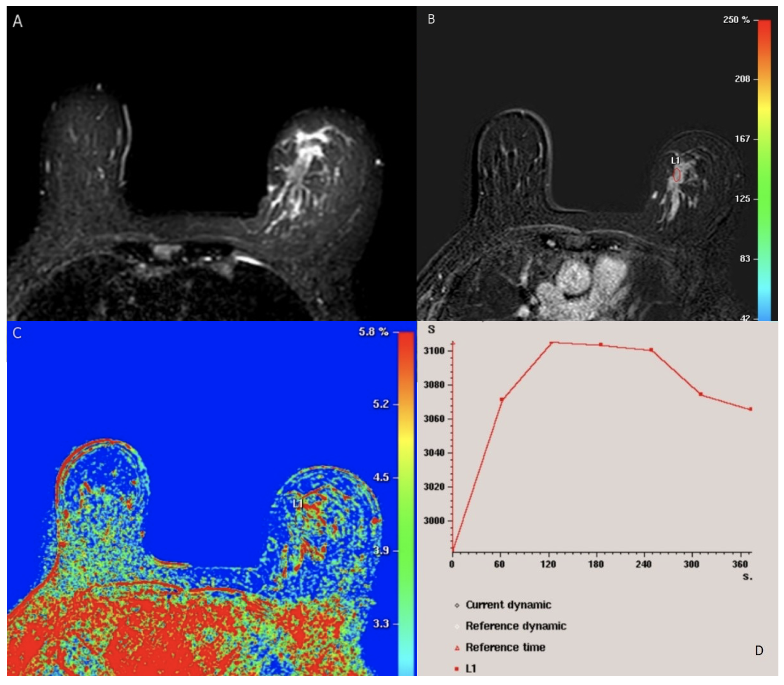
Task: Click the panel A letter label
Action: pos(18,21)
